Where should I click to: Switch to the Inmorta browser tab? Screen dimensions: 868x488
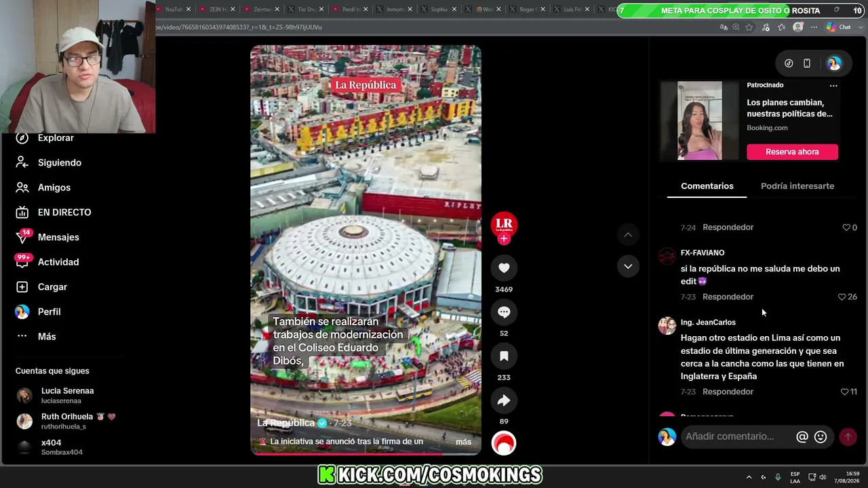[x=394, y=9]
